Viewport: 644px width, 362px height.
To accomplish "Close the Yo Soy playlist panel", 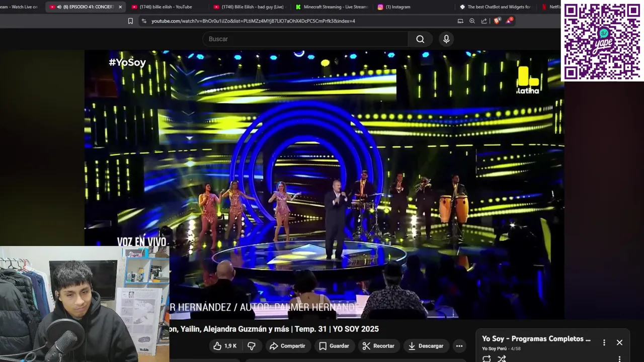I will click(619, 342).
